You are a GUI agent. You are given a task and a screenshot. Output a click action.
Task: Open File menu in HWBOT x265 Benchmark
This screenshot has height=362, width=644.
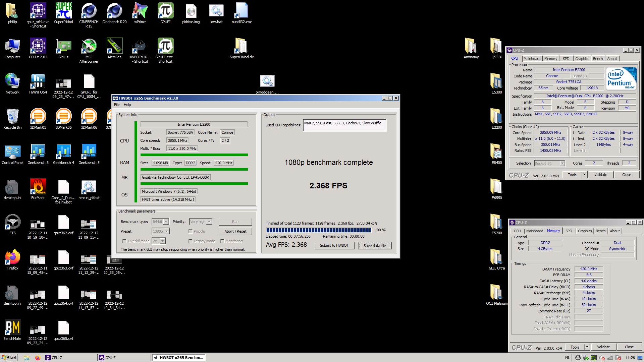(x=117, y=105)
